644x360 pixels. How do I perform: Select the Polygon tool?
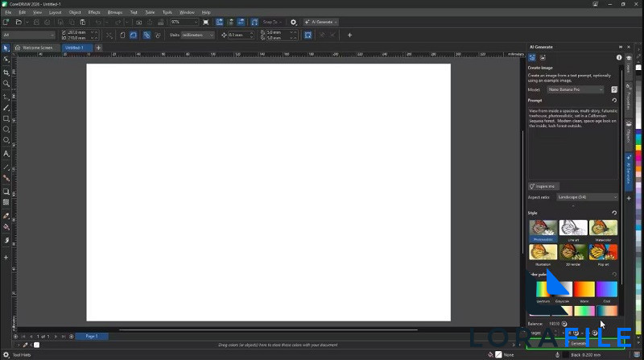click(x=6, y=140)
